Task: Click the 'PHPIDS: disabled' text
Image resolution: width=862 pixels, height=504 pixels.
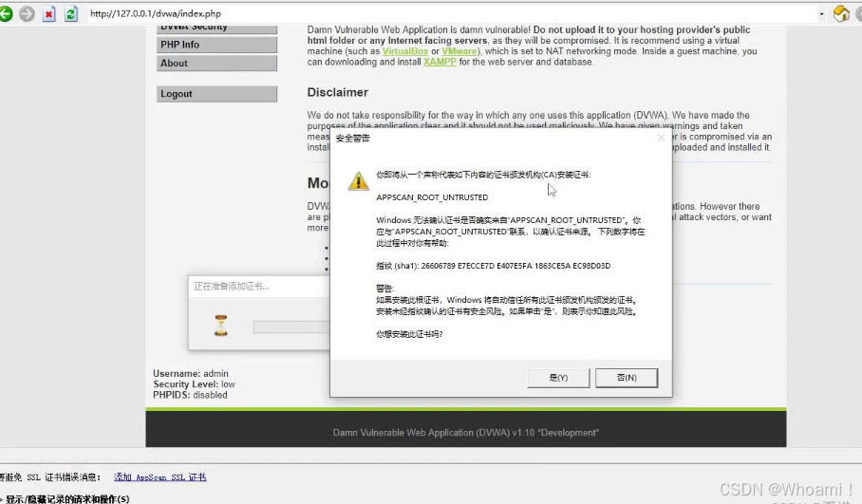Action: 190,395
